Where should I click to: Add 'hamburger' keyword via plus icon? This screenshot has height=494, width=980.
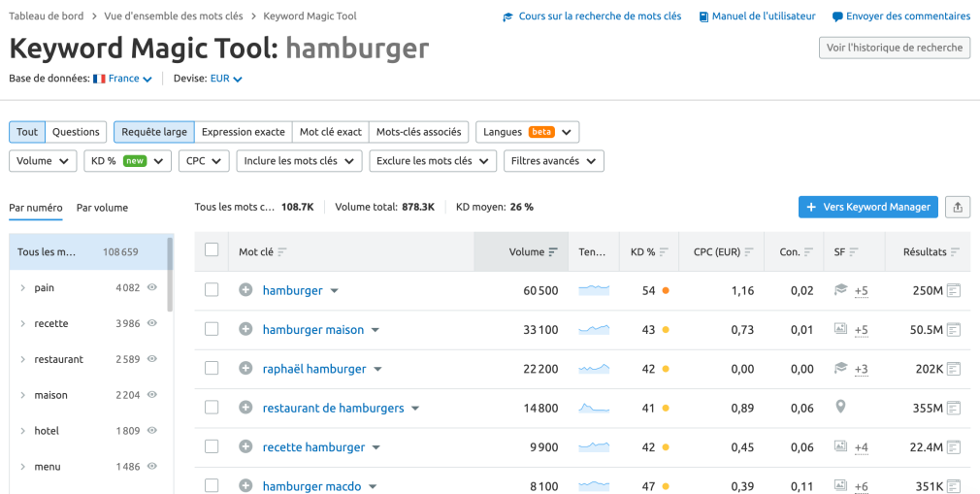point(245,290)
